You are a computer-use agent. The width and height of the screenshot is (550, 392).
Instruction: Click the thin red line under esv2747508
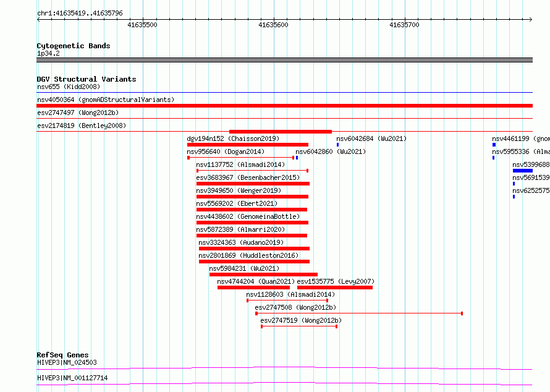359,313
